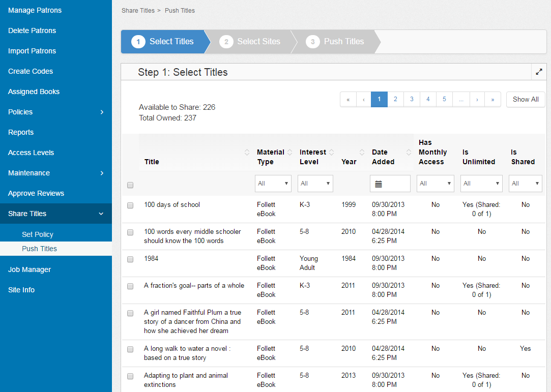Jump to last page with » icon
This screenshot has height=392, width=551.
(492, 99)
